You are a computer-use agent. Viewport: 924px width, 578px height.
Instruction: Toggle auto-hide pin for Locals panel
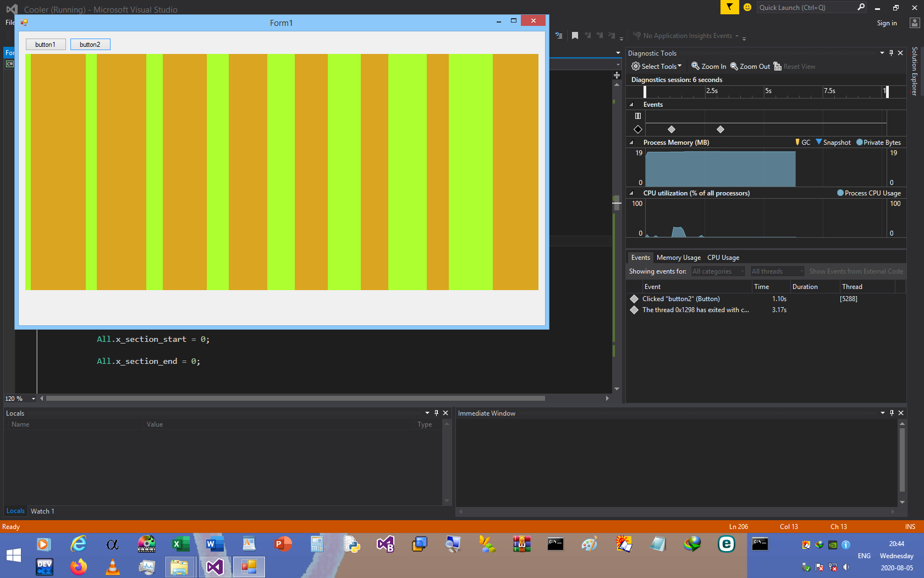coord(437,413)
